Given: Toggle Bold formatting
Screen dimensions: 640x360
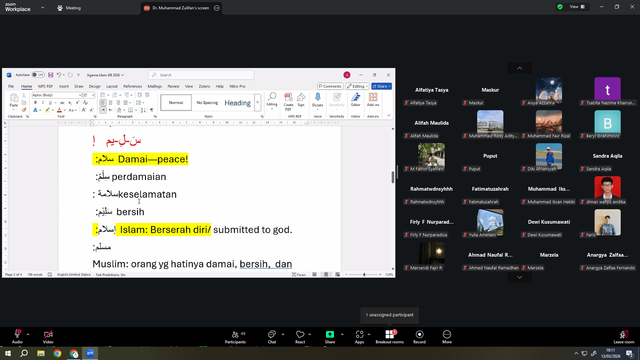Looking at the screenshot, I should click(x=36, y=102).
